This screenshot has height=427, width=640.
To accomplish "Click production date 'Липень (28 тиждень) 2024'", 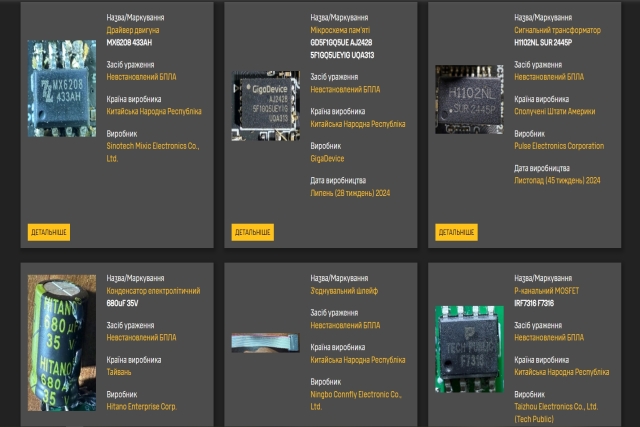I will click(x=350, y=193).
